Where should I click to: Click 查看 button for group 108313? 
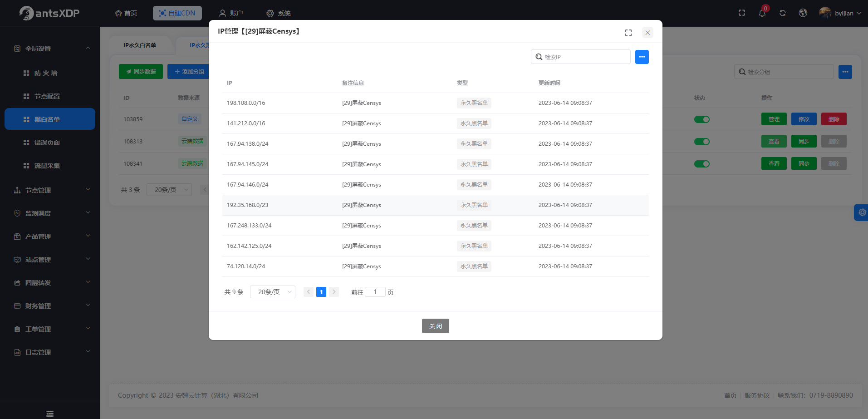tap(774, 141)
